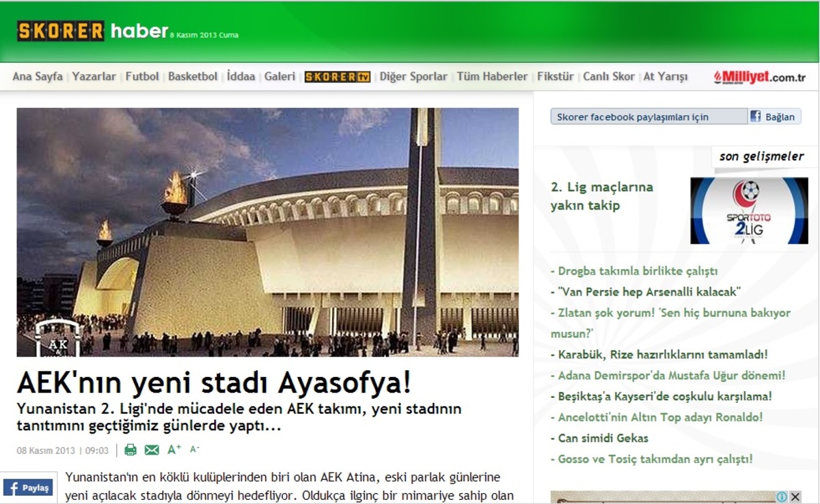Increase font size with A+ icon
820x504 pixels.
pos(174,449)
